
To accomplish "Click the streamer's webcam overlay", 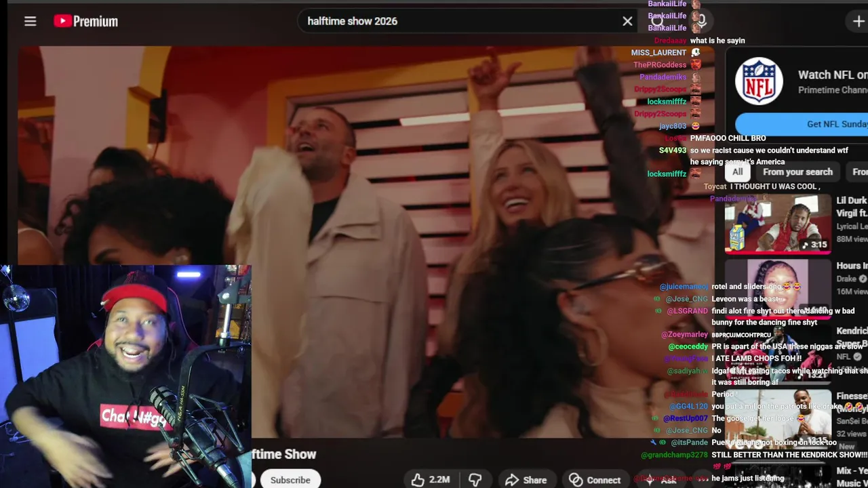I will [125, 376].
